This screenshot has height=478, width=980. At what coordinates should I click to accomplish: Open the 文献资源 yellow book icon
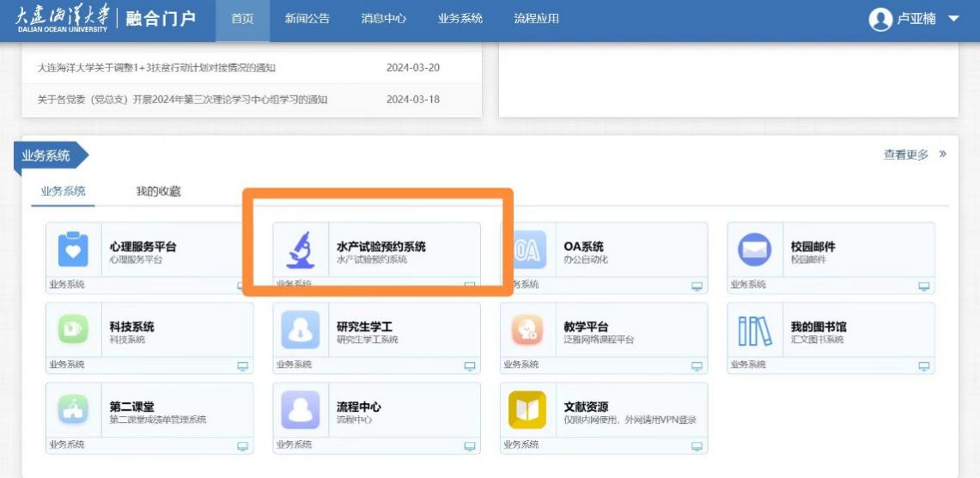tap(527, 410)
